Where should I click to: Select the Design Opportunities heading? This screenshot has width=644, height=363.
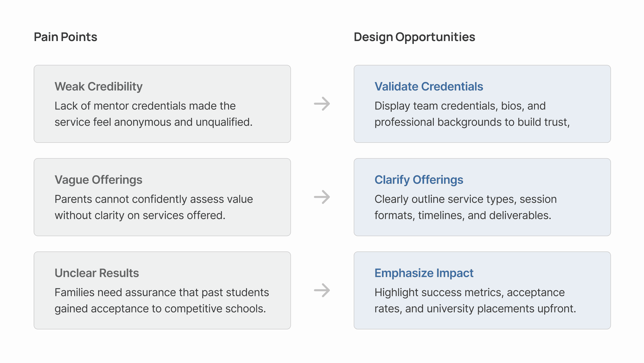[414, 37]
